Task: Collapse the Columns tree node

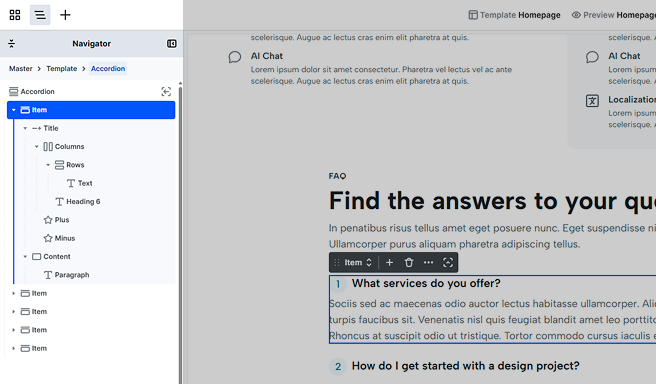Action: 36,147
